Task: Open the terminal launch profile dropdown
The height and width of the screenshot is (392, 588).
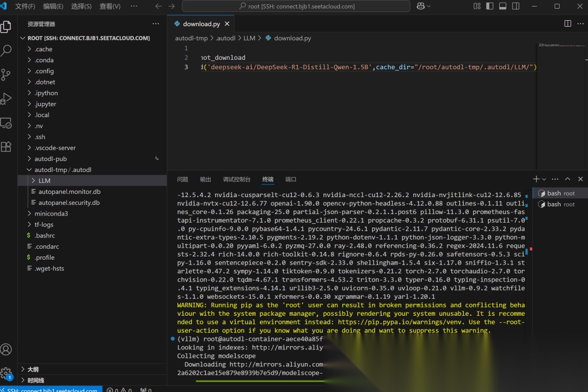Action: (544, 179)
